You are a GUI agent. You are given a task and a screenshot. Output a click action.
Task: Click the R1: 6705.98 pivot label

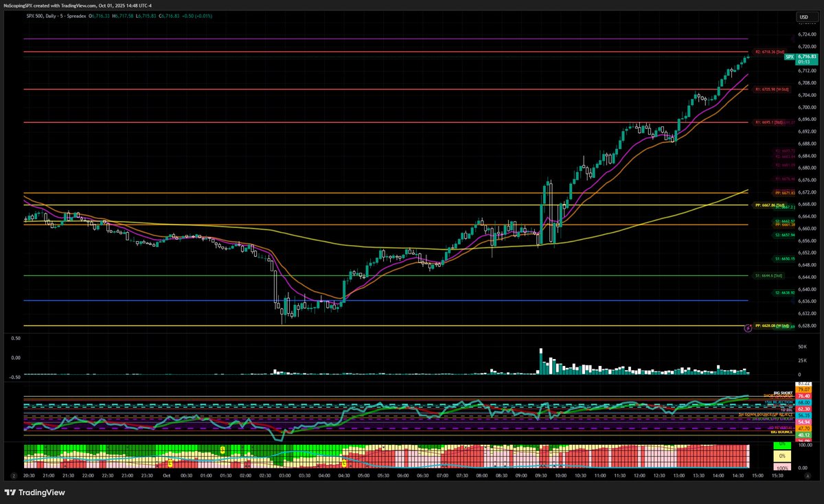coord(772,89)
